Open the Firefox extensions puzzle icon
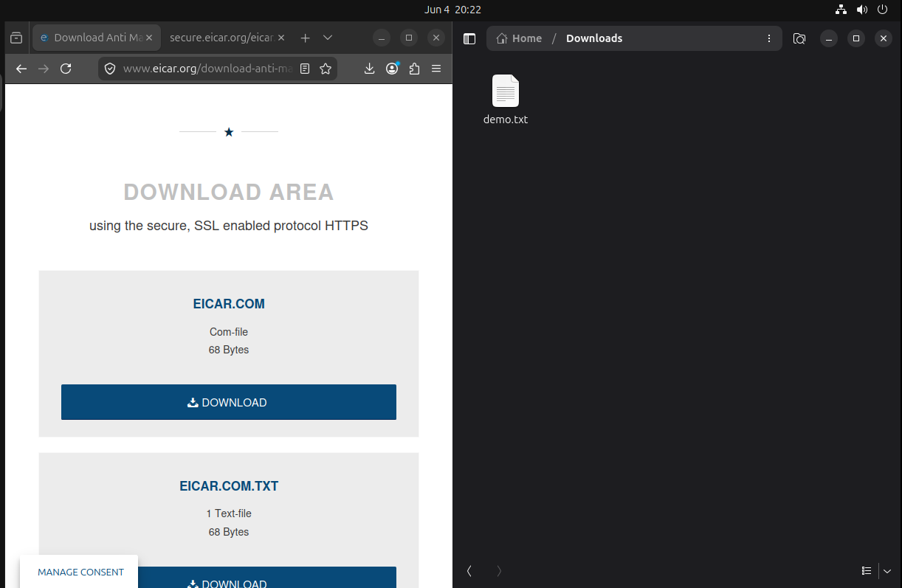This screenshot has width=902, height=588. 414,69
